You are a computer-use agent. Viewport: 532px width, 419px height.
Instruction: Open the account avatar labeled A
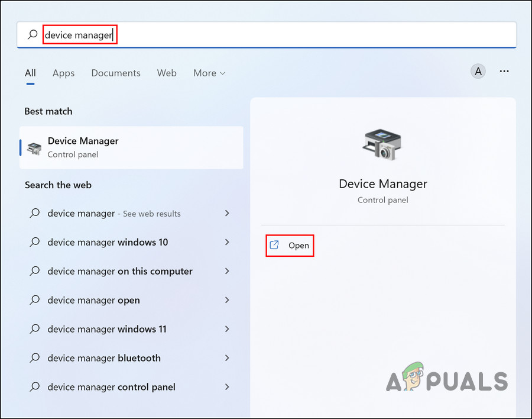[478, 72]
